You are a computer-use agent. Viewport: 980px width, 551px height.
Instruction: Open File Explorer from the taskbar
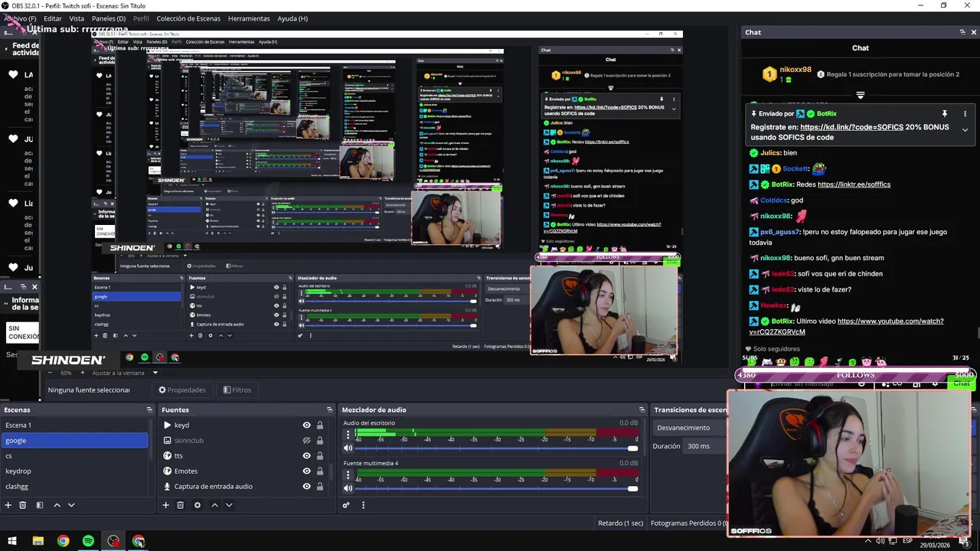coord(38,541)
